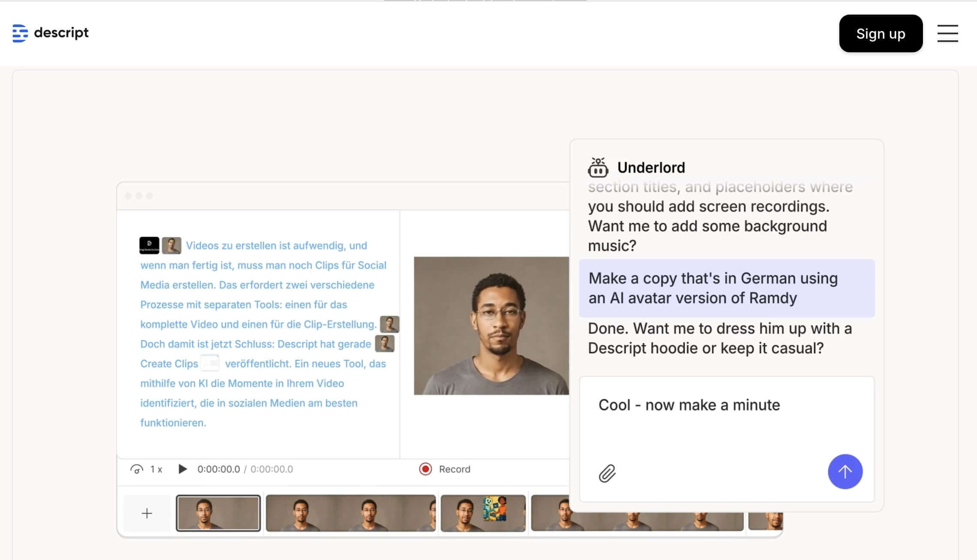This screenshot has height=560, width=977.
Task: Click the word 'funktionieren.' in the script
Action: tap(173, 423)
